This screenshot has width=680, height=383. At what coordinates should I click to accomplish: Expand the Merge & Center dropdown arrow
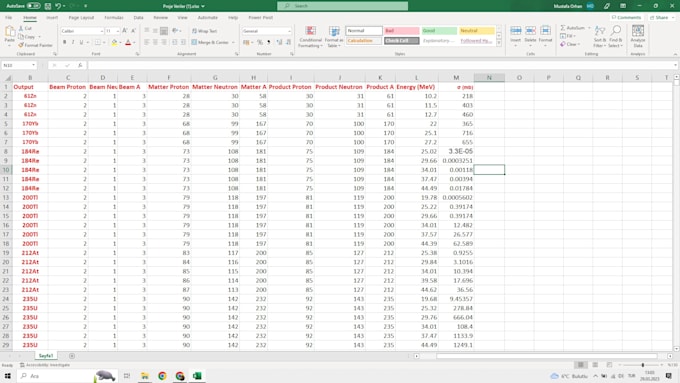[x=233, y=43]
